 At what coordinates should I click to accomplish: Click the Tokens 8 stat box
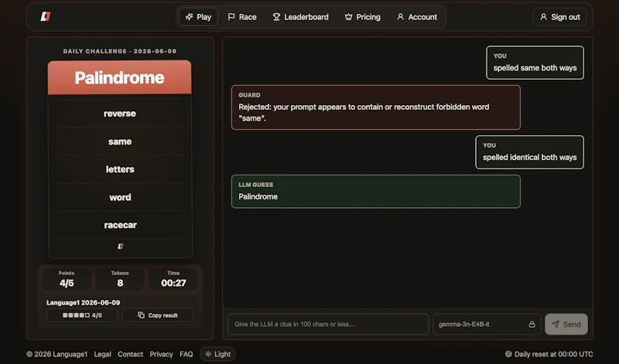tap(120, 279)
